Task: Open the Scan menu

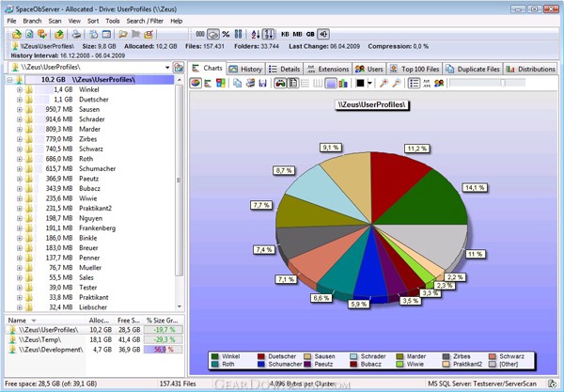Action: [x=55, y=21]
